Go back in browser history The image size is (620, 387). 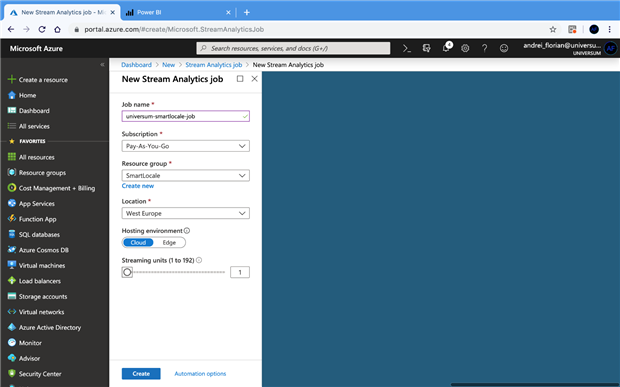(11, 29)
